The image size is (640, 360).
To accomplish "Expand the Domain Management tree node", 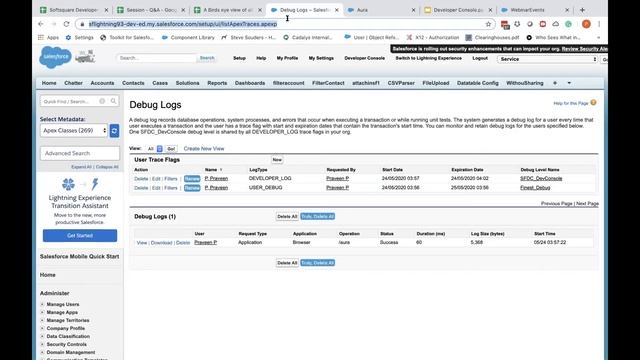I will [x=42, y=352].
